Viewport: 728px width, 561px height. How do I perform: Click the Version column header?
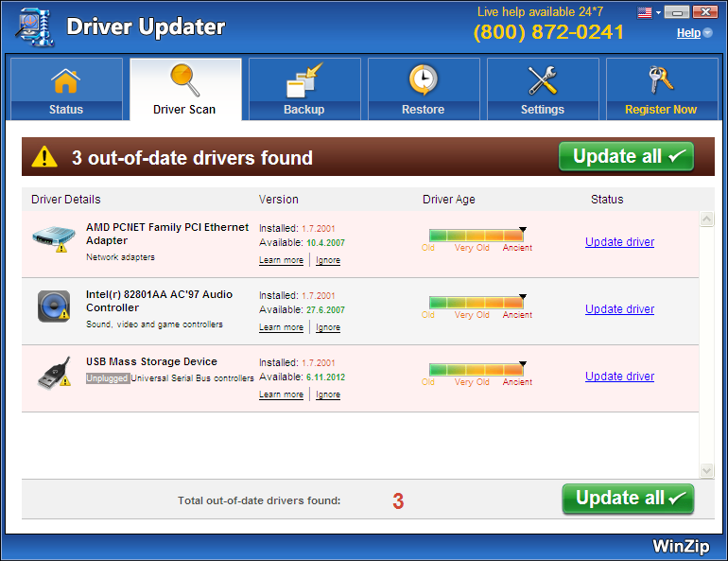pos(279,200)
